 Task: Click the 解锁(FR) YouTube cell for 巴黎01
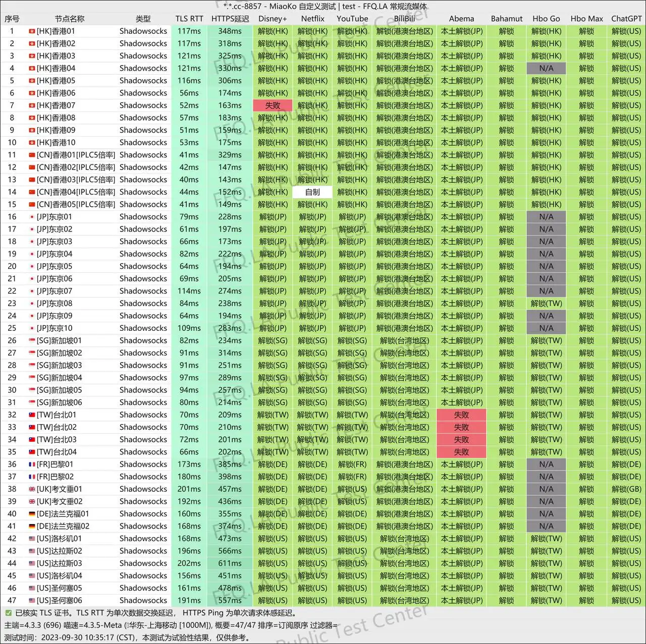click(352, 464)
